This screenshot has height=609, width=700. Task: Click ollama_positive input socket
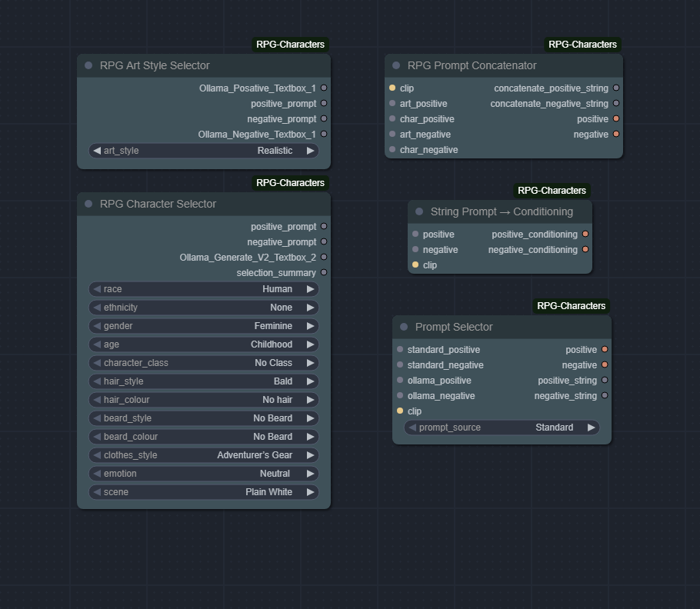400,380
